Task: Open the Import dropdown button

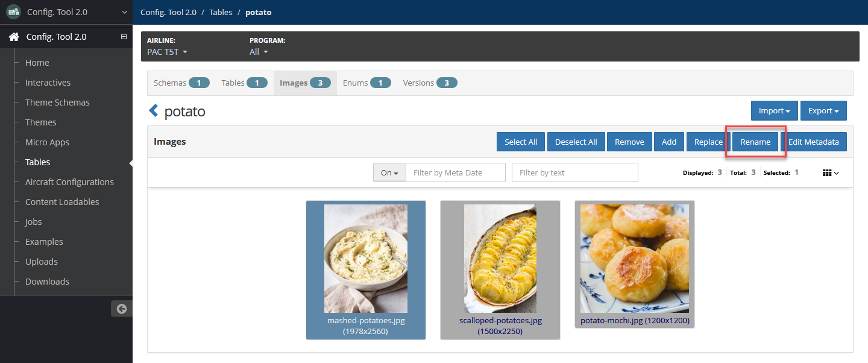Action: coord(774,111)
